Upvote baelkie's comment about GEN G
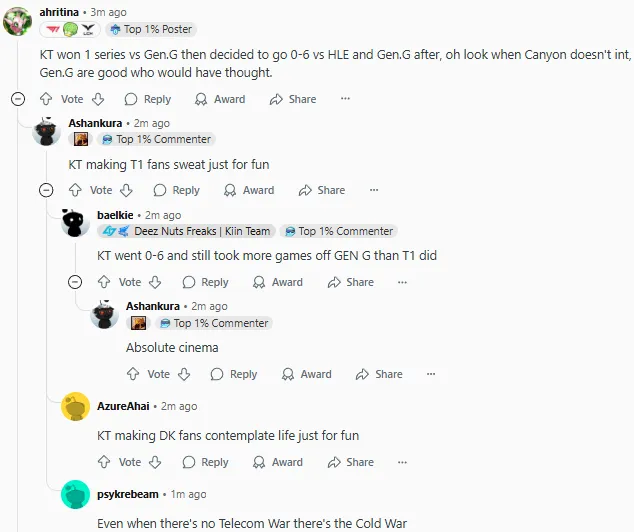This screenshot has height=532, width=634. click(x=104, y=282)
